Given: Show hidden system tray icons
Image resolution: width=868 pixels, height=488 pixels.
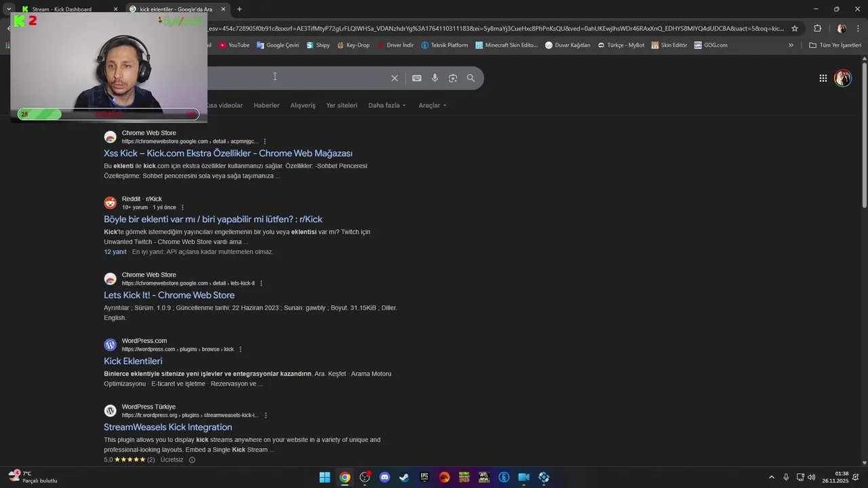Looking at the screenshot, I should click(x=771, y=477).
